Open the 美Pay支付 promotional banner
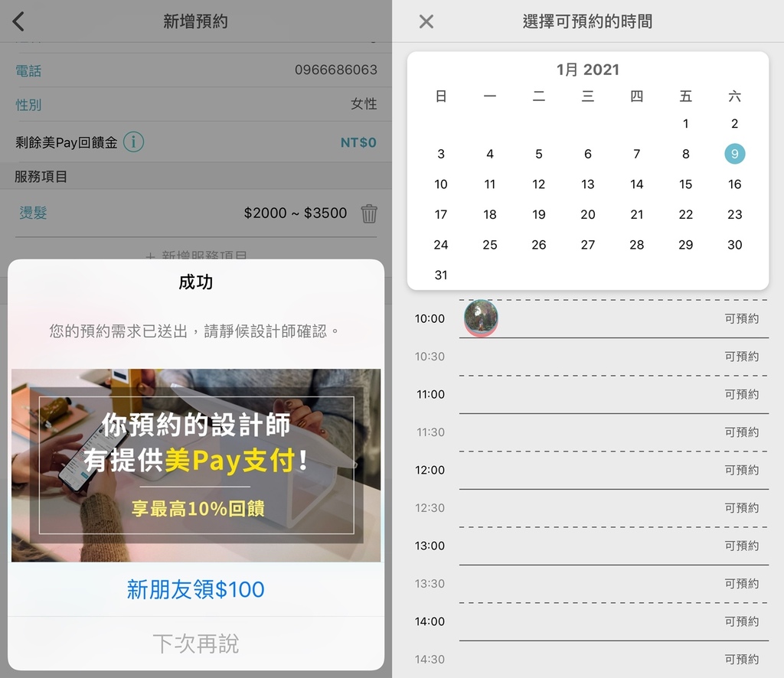This screenshot has width=784, height=678. pos(196,465)
